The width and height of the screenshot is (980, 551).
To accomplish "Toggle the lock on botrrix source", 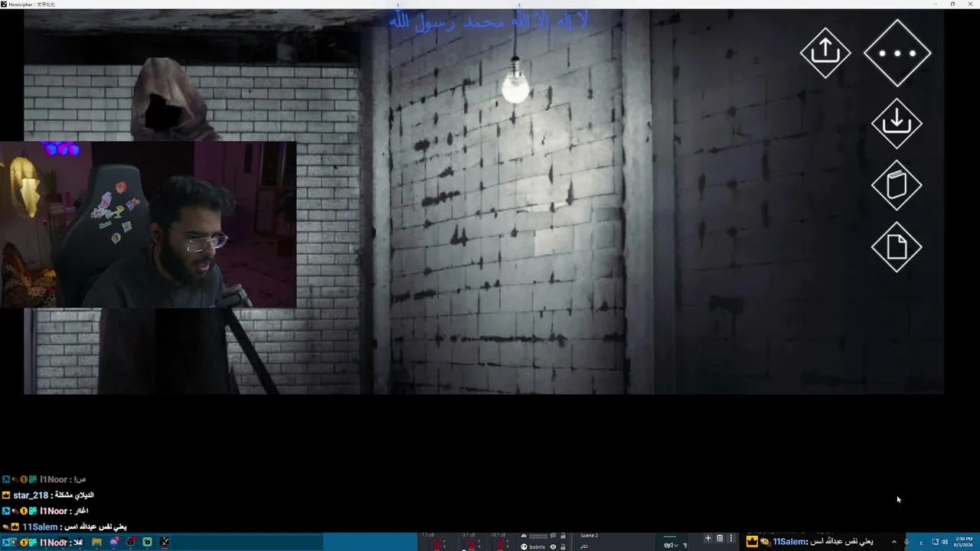I will (x=563, y=546).
